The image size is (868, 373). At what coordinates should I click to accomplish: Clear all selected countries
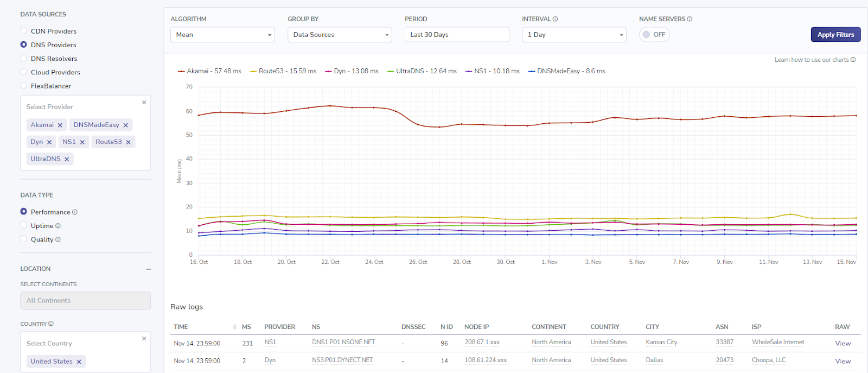click(144, 338)
